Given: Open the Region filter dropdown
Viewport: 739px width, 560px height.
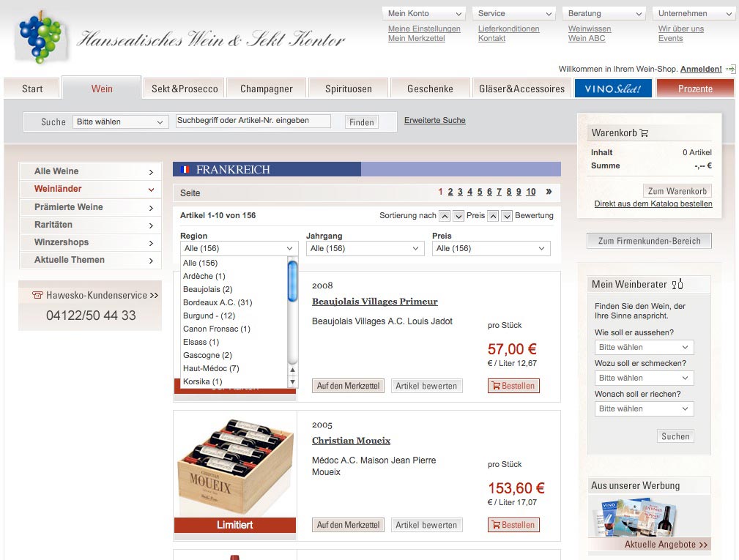Looking at the screenshot, I should point(239,249).
